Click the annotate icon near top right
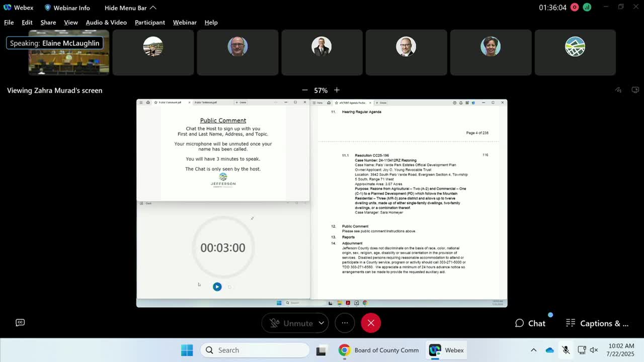The image size is (644, 362). click(x=618, y=90)
